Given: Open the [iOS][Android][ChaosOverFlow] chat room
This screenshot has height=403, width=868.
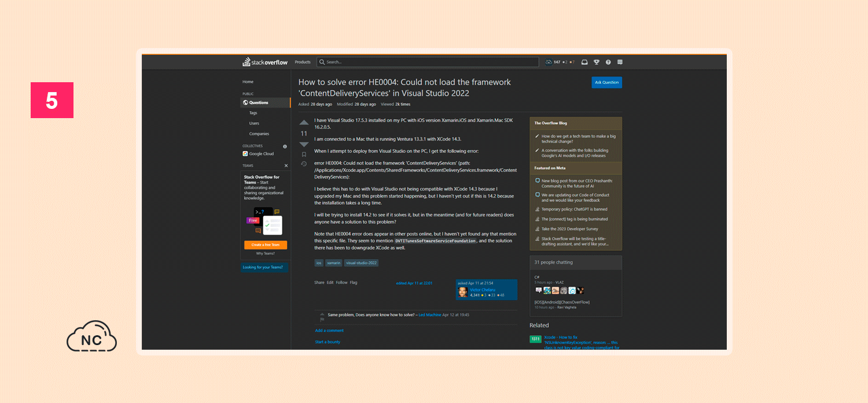Looking at the screenshot, I should click(562, 302).
